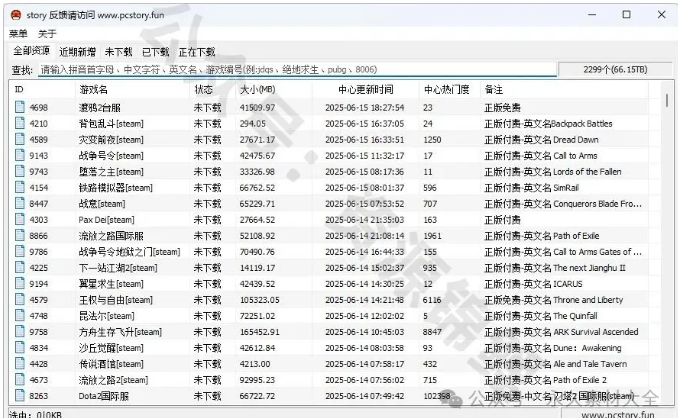Click the file icon for ID 4210
The width and height of the screenshot is (678, 418).
pos(20,123)
